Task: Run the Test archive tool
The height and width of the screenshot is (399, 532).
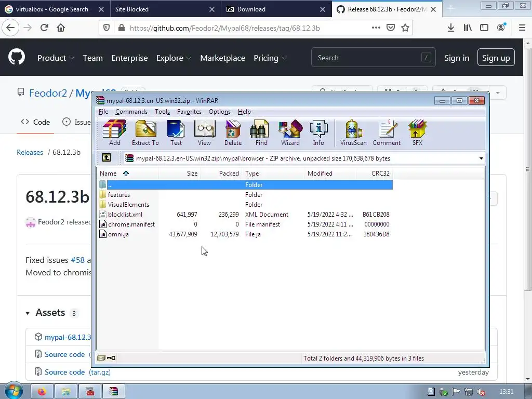Action: pos(176,132)
